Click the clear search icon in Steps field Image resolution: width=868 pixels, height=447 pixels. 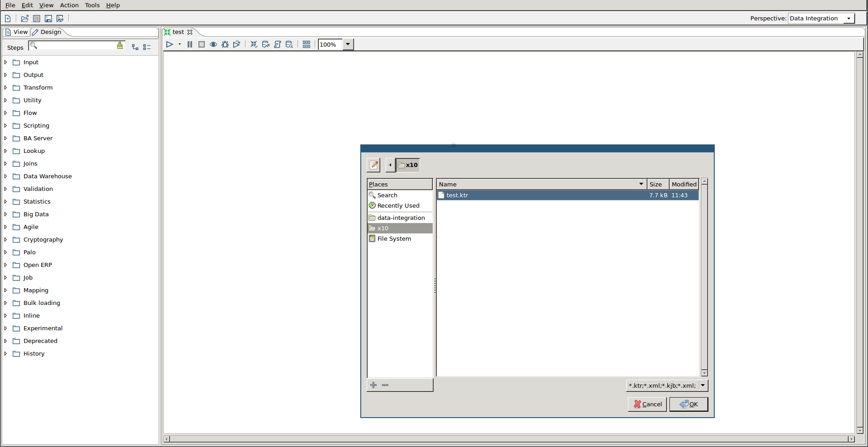120,46
